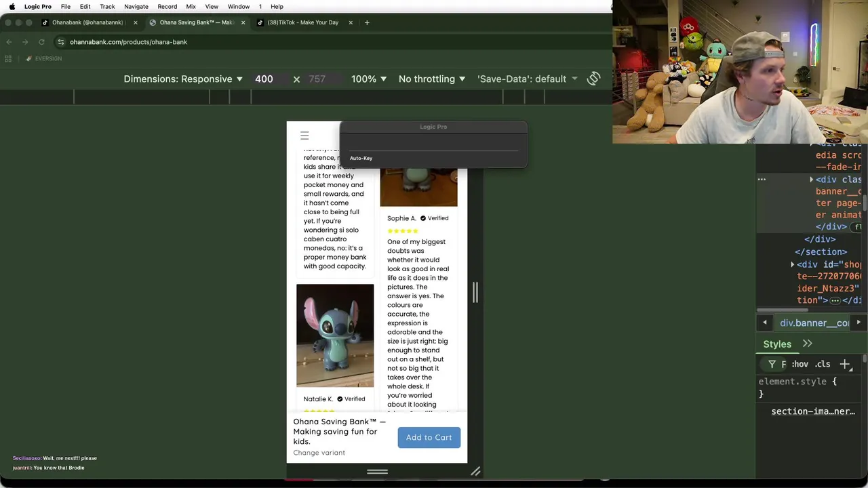
Task: Click the DOM row ellipsis actions
Action: point(762,180)
